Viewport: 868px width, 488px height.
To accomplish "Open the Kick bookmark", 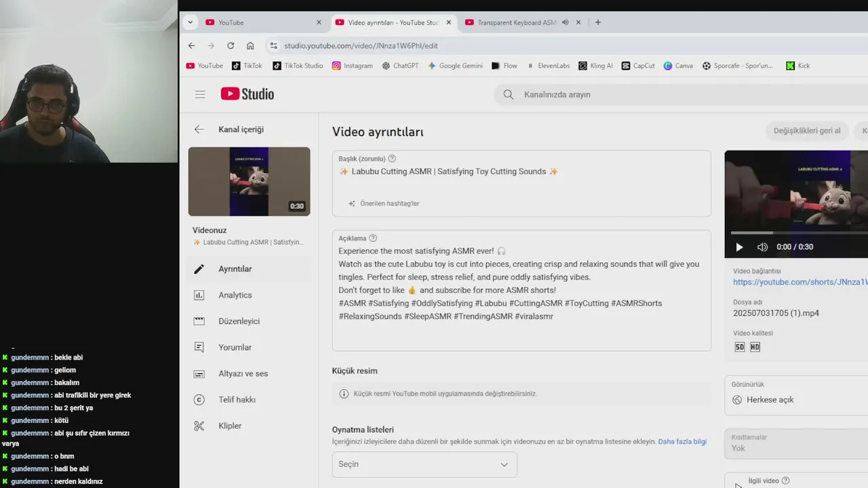I will [x=798, y=66].
